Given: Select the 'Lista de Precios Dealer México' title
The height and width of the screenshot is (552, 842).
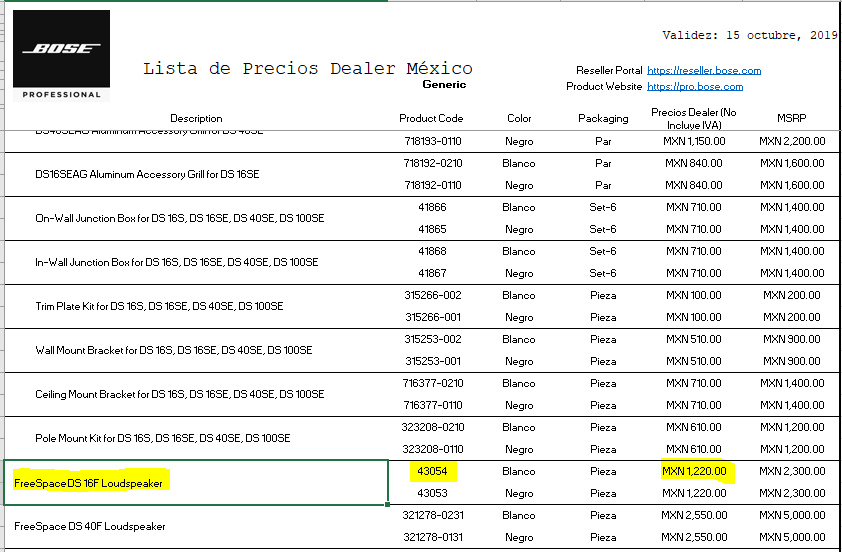Looking at the screenshot, I should tap(308, 68).
